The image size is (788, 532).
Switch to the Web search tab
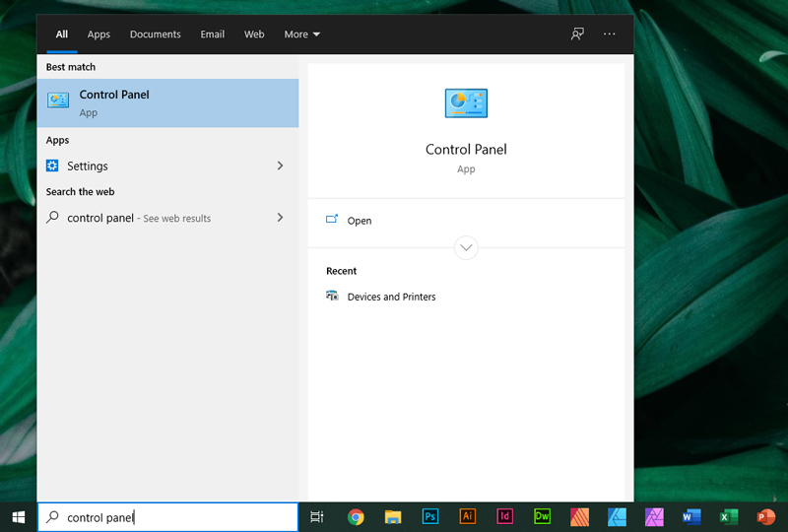254,34
